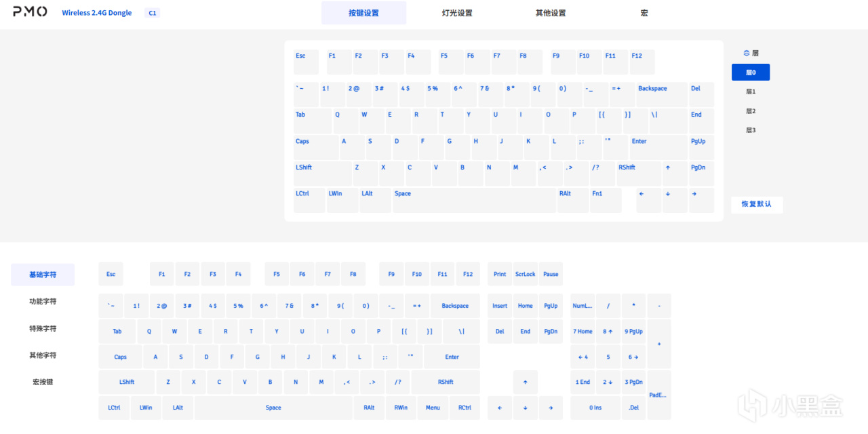Choose Insert key in key palette
The height and width of the screenshot is (434, 868).
pos(500,306)
